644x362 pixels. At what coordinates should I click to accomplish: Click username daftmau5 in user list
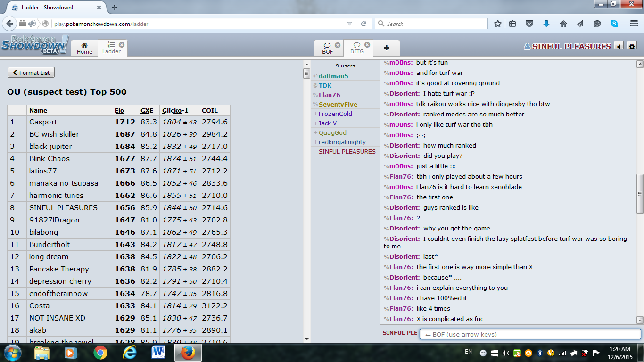333,76
